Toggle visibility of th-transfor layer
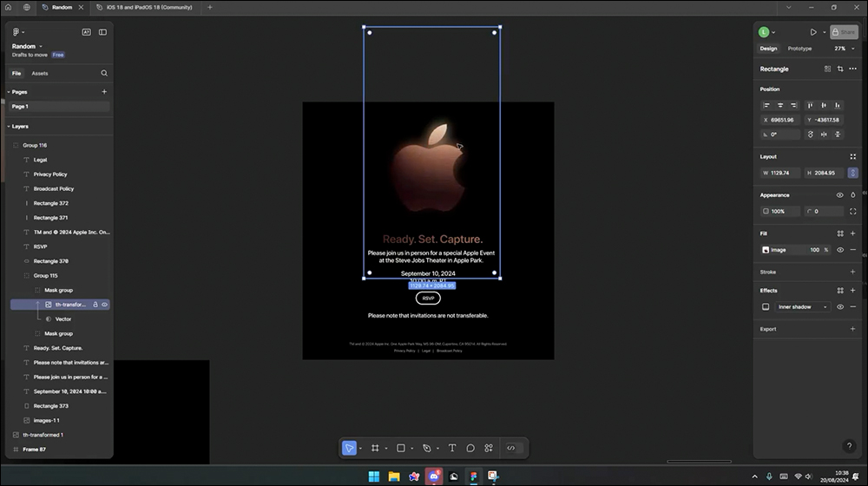Image resolution: width=868 pixels, height=486 pixels. [x=105, y=305]
